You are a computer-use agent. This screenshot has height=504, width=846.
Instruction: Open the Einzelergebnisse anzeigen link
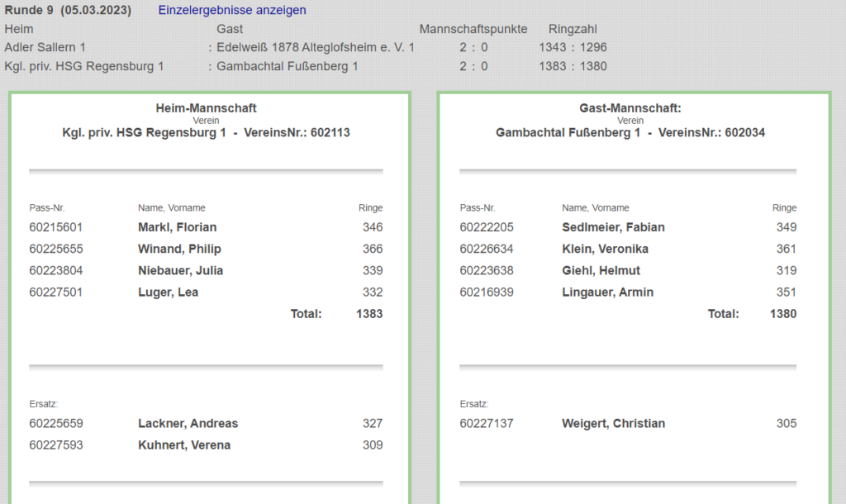tap(232, 11)
